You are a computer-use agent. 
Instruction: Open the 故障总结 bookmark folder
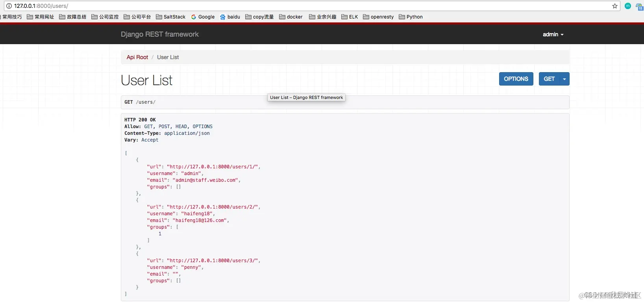tap(73, 17)
